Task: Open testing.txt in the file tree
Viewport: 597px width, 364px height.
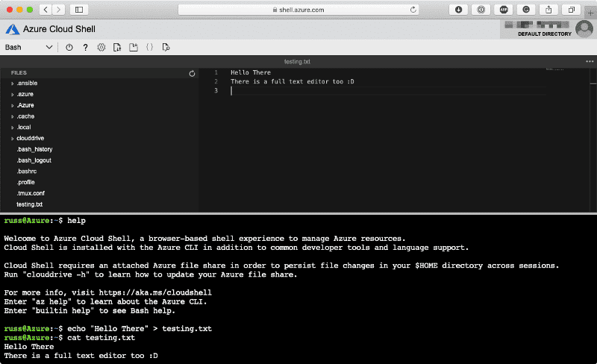Action: pyautogui.click(x=30, y=204)
